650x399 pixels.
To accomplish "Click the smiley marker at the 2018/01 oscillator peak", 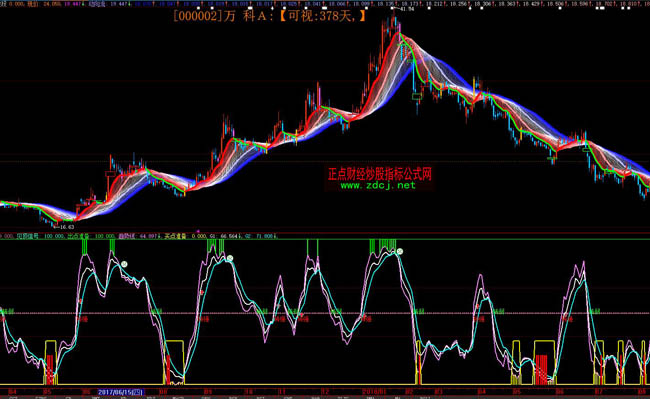I will coord(400,251).
